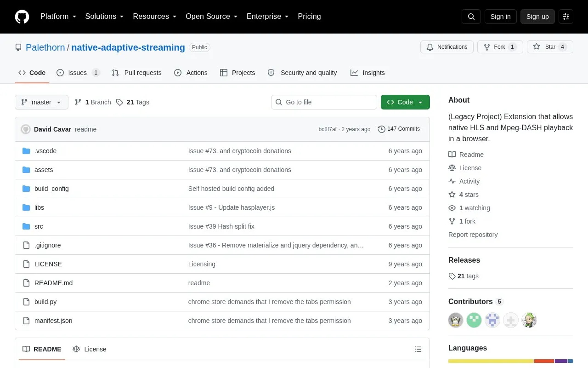
Task: Open the appearance settings icon button
Action: (x=566, y=17)
